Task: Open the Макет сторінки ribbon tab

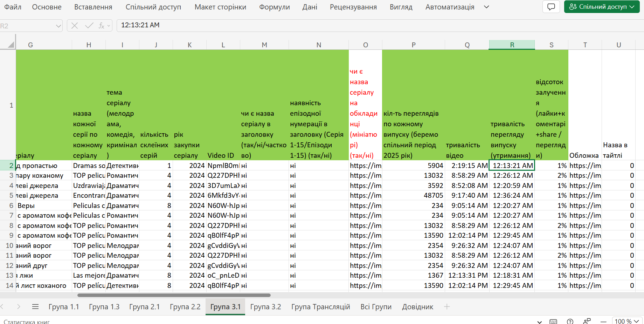Action: 220,7
